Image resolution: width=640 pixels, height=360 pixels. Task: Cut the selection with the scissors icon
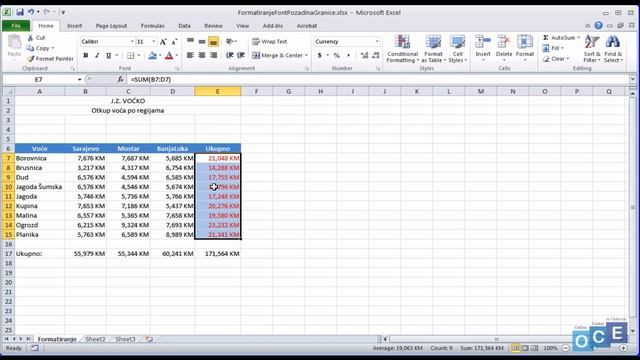tap(31, 38)
